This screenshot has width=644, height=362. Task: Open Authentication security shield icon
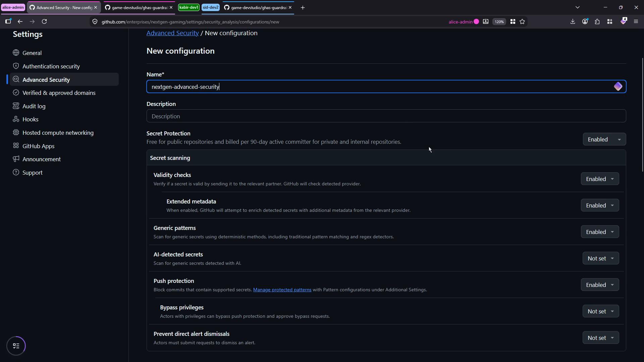pos(16,66)
